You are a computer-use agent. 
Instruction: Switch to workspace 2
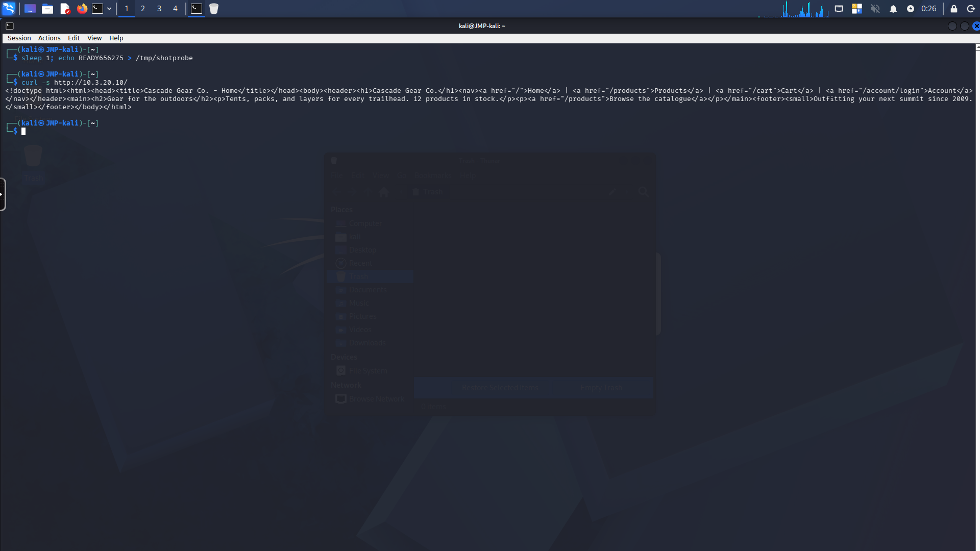143,9
